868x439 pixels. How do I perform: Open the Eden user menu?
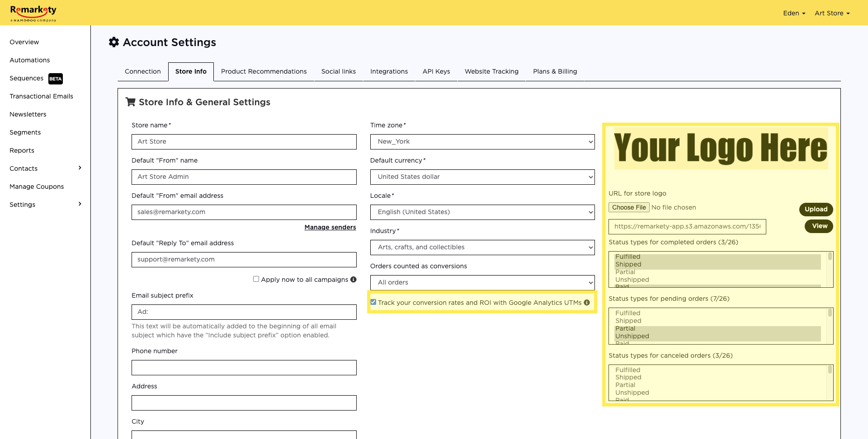click(794, 13)
